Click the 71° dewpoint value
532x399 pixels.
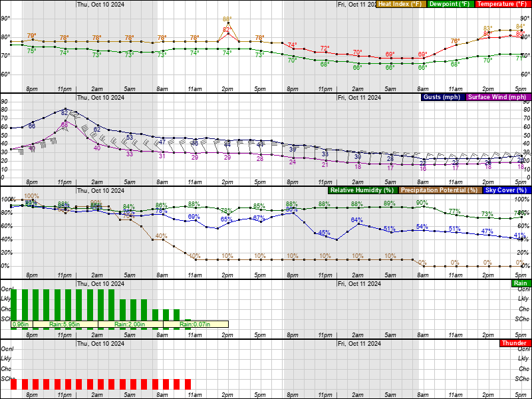(520, 59)
